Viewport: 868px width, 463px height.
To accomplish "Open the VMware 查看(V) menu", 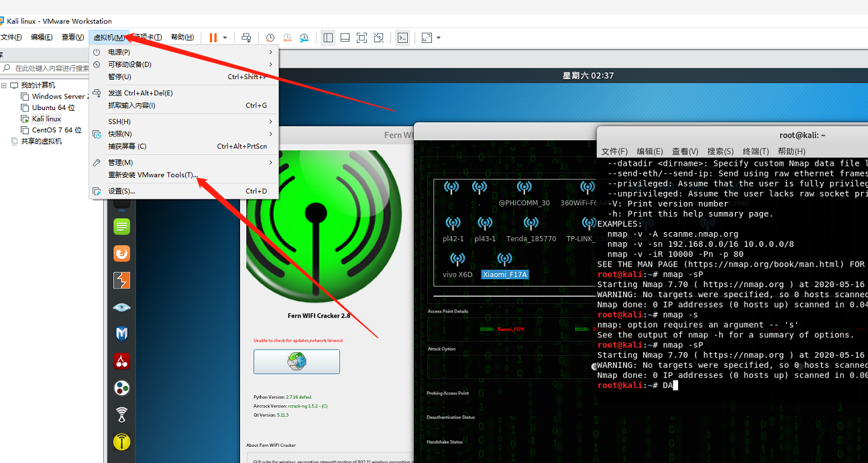I will click(72, 37).
